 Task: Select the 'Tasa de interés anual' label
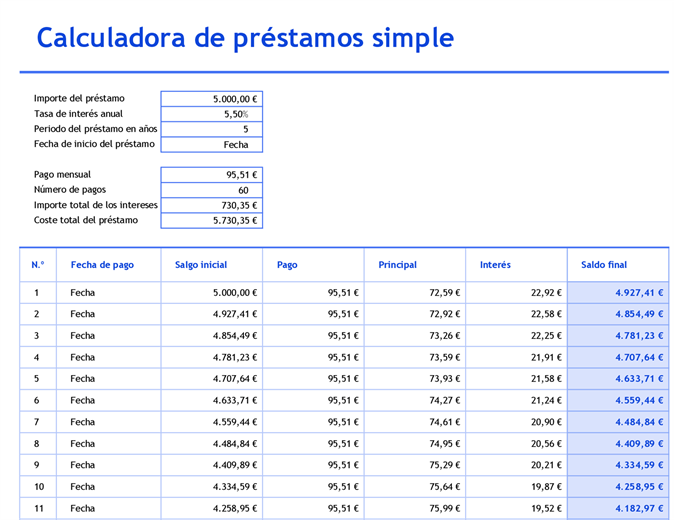pyautogui.click(x=78, y=114)
